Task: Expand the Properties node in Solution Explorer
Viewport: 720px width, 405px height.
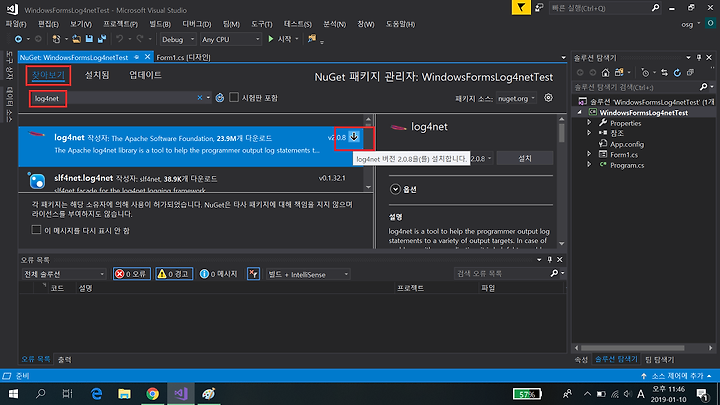Action: 589,123
